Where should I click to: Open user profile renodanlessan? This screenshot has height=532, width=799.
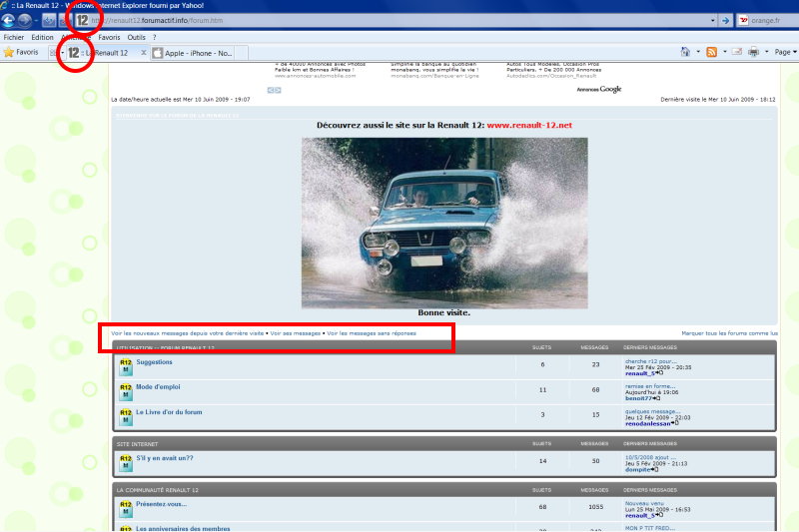pyautogui.click(x=647, y=423)
